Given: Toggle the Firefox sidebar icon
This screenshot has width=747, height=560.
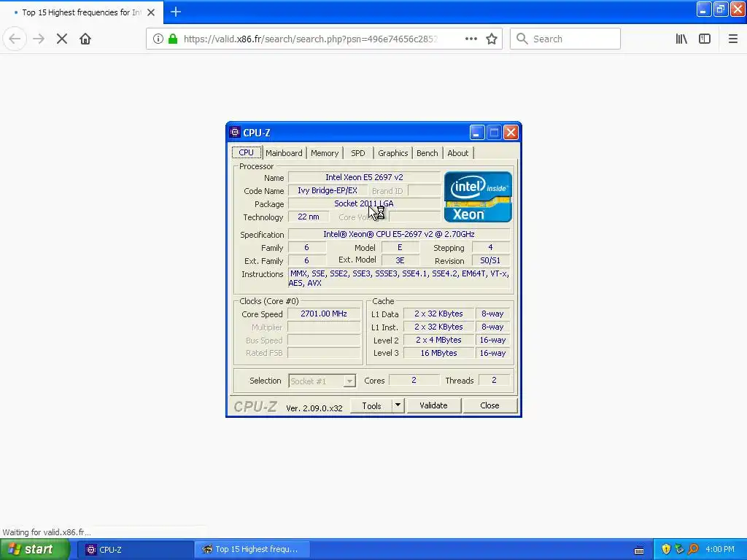Looking at the screenshot, I should (x=705, y=39).
